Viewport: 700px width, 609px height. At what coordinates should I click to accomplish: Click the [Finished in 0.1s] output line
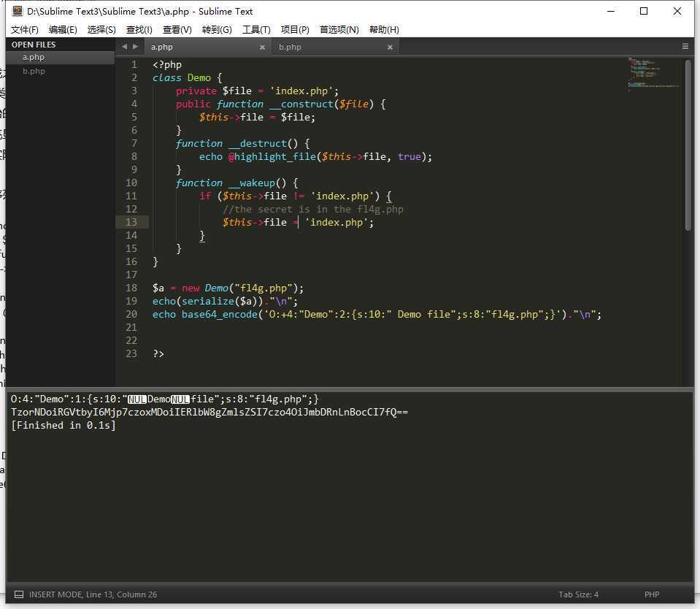tap(63, 425)
